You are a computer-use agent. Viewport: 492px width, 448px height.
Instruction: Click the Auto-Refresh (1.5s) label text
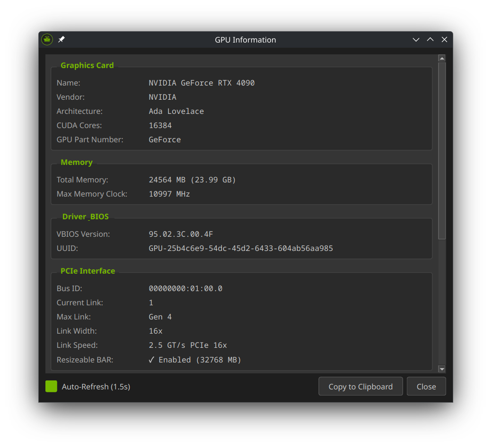96,387
